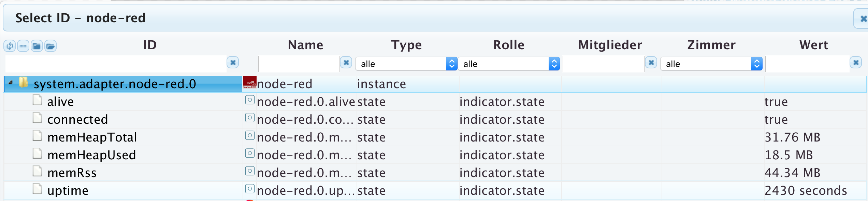868x201 pixels.
Task: Click the Name column header
Action: 305,45
